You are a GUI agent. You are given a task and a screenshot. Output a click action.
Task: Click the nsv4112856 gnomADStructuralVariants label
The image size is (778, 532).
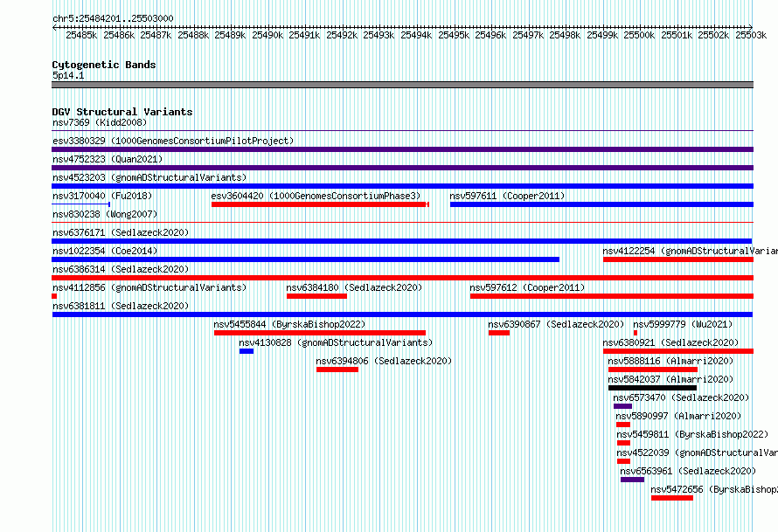[149, 287]
